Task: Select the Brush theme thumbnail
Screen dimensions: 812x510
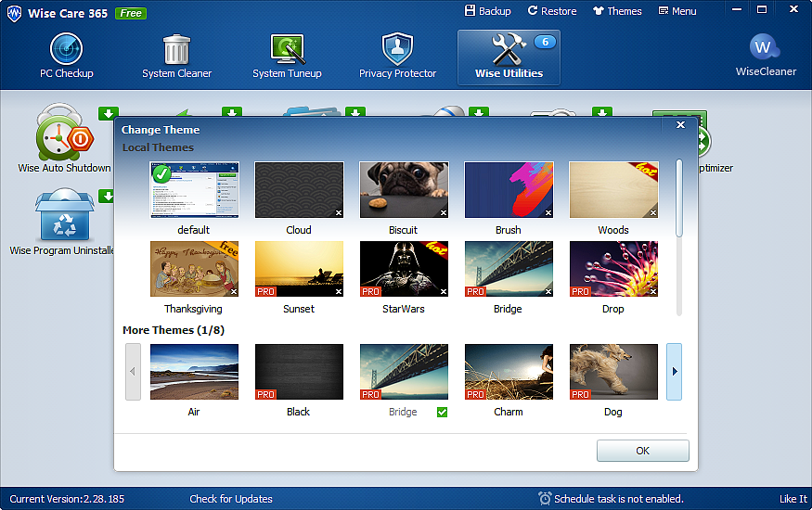Action: click(509, 190)
